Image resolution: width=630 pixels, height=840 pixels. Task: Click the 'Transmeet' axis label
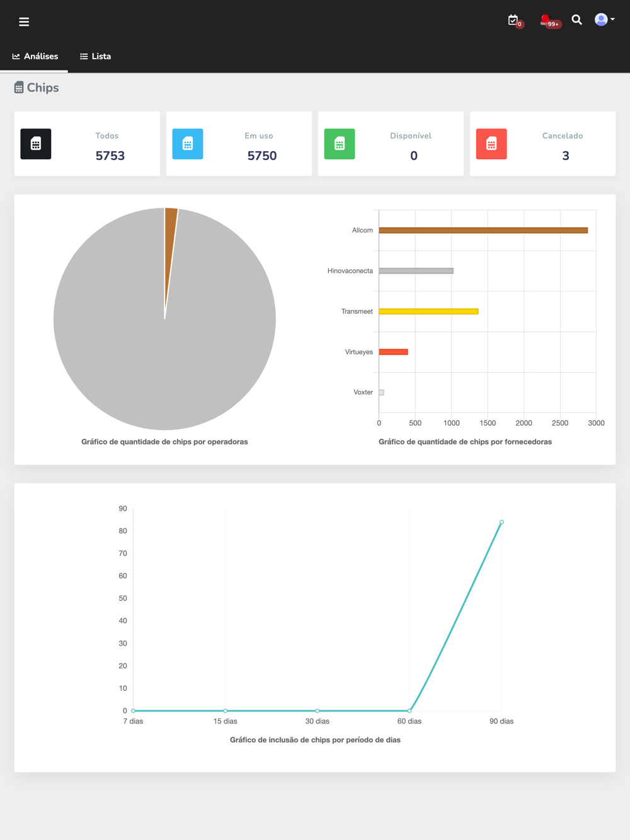(357, 311)
